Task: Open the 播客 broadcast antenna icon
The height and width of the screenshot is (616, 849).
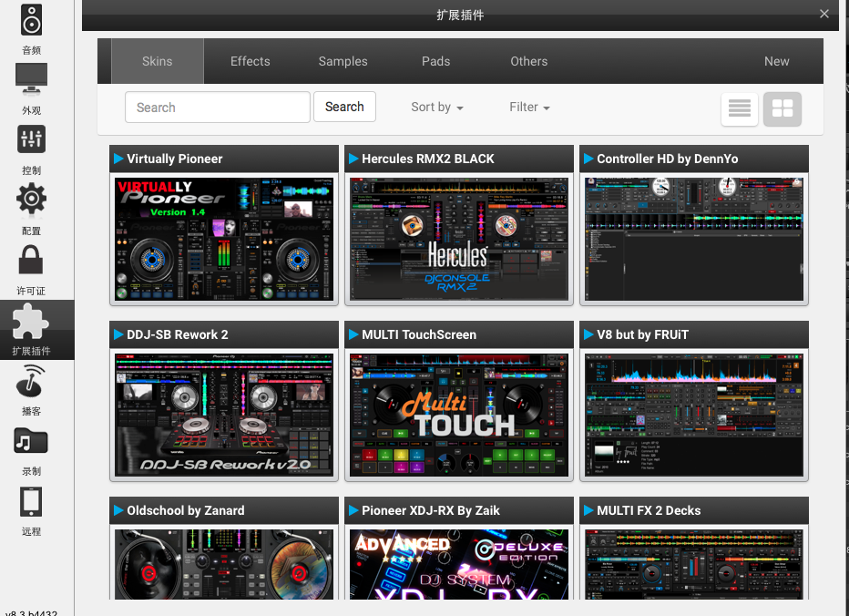Action: (31, 380)
